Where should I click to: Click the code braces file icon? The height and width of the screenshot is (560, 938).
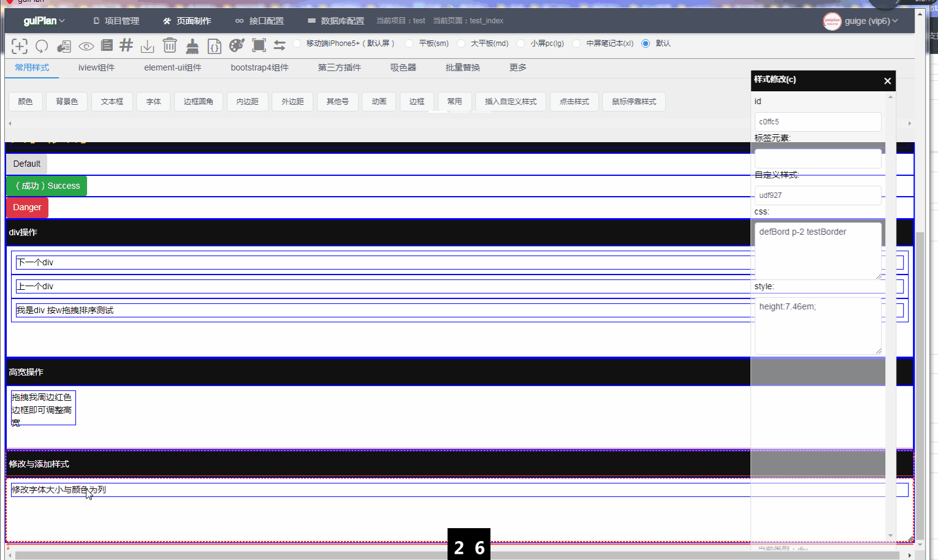tap(214, 46)
